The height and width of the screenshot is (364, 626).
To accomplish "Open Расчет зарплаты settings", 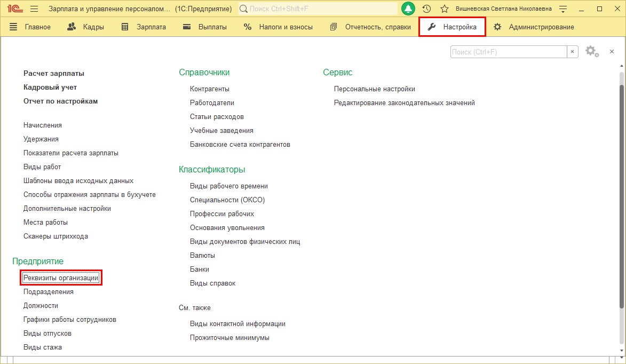I will 54,74.
